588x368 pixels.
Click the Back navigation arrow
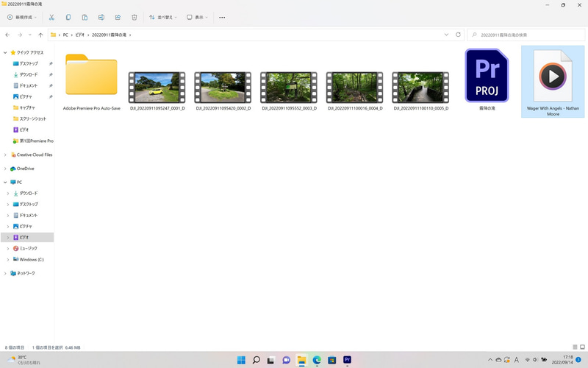coord(7,35)
